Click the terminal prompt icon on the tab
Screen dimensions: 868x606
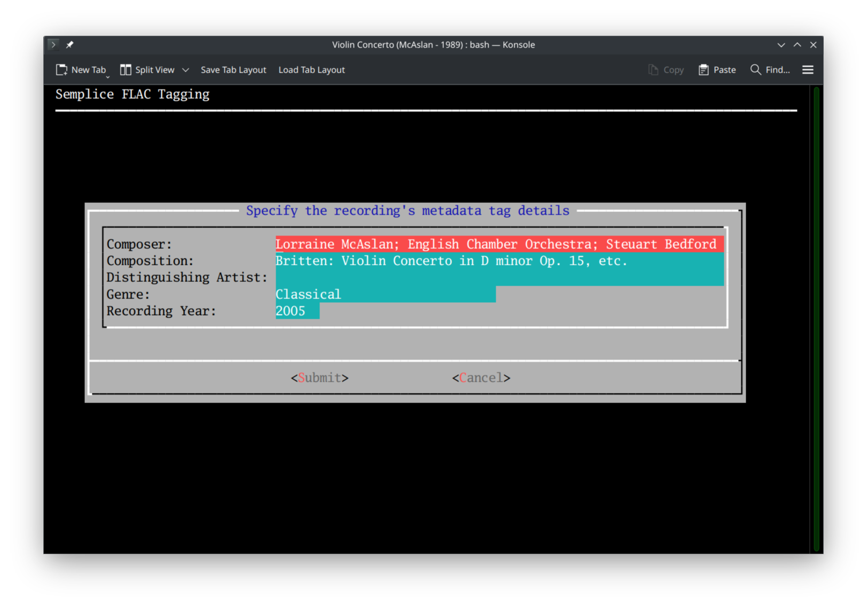pos(53,44)
